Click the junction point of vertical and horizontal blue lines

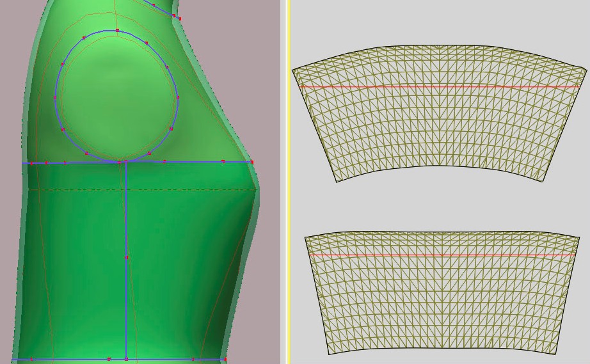126,162
